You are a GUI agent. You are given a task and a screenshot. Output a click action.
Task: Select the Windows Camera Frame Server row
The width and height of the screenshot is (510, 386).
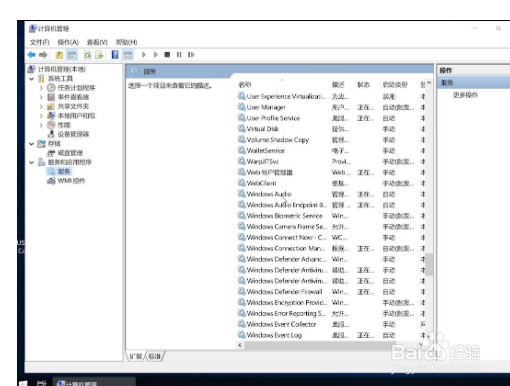[331, 226]
